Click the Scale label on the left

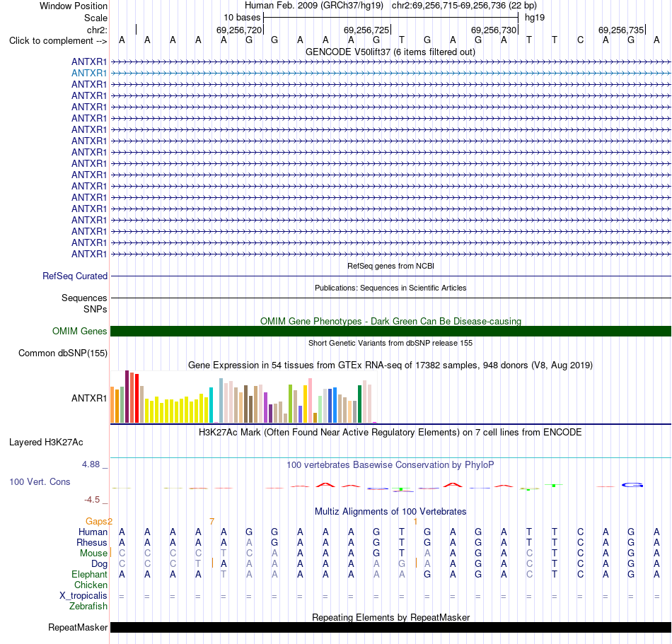[x=95, y=18]
